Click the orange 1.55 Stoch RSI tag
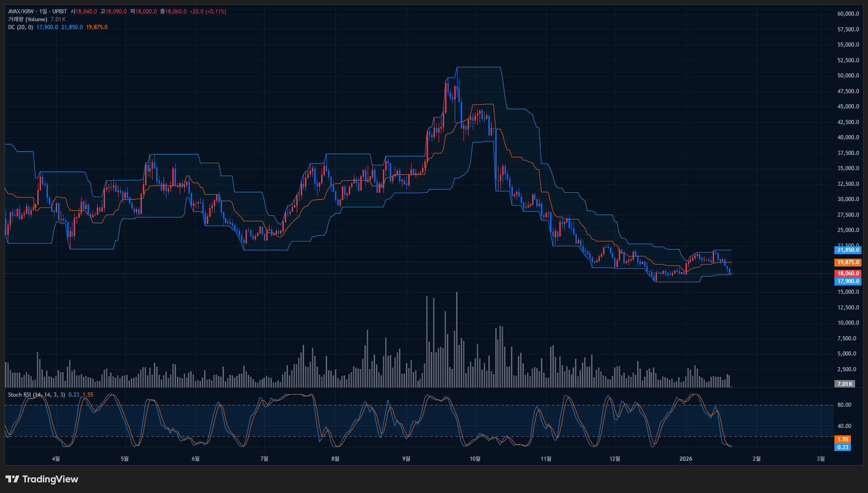 [x=843, y=440]
